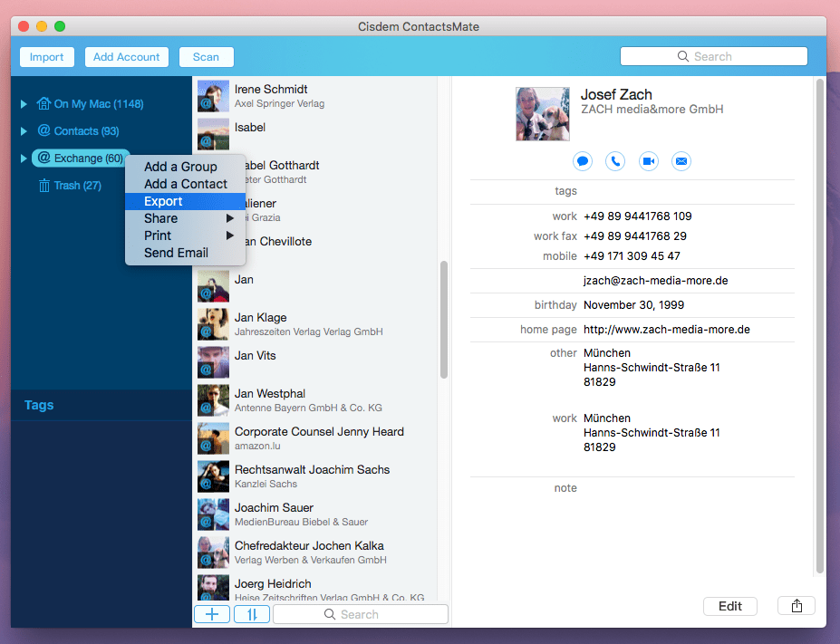Click the search field at the bottom
The height and width of the screenshot is (644, 840).
point(361,613)
